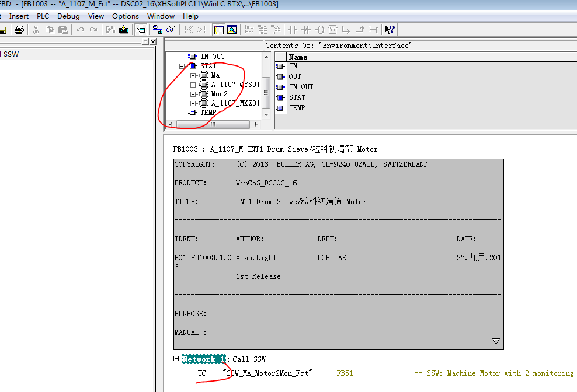577x392 pixels.
Task: Click the context Help arrow icon
Action: tap(390, 30)
